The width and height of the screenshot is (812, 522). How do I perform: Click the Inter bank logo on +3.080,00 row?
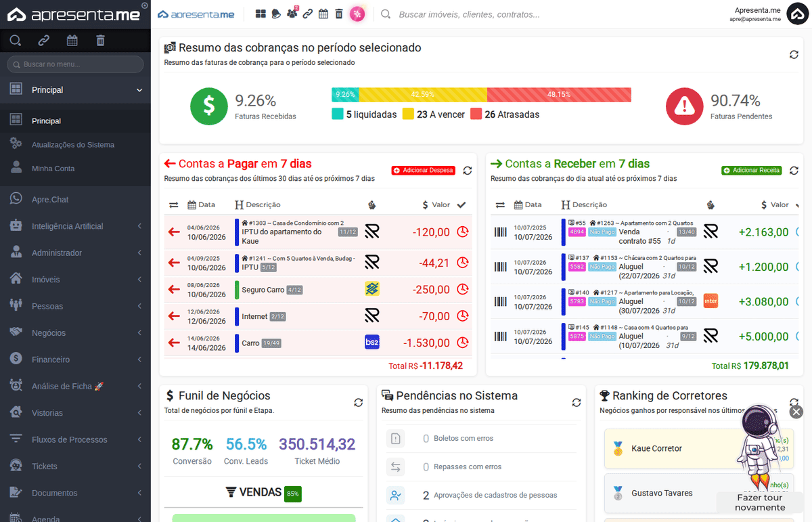(x=710, y=301)
